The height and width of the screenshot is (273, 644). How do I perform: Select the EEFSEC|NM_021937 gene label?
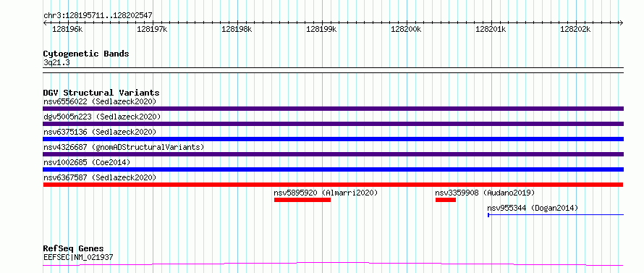point(78,258)
